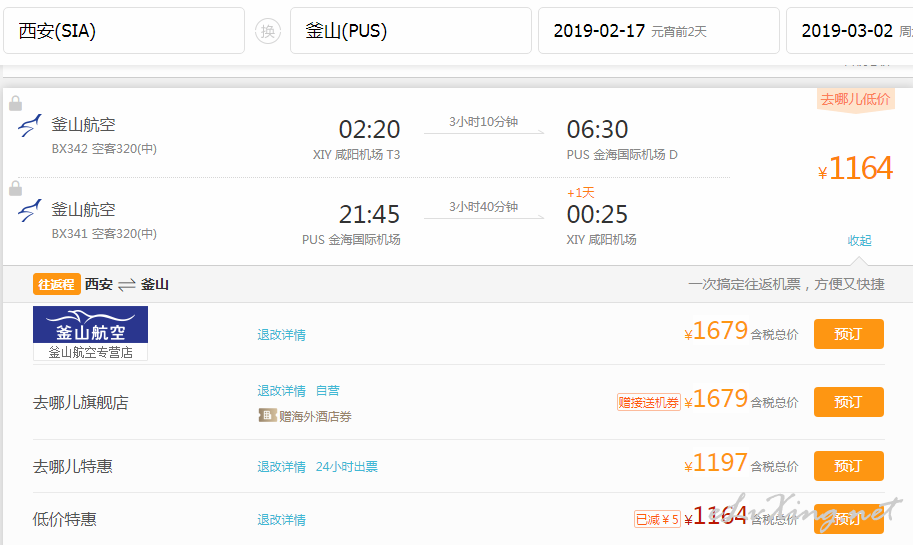Click the 自营 label

tap(328, 391)
